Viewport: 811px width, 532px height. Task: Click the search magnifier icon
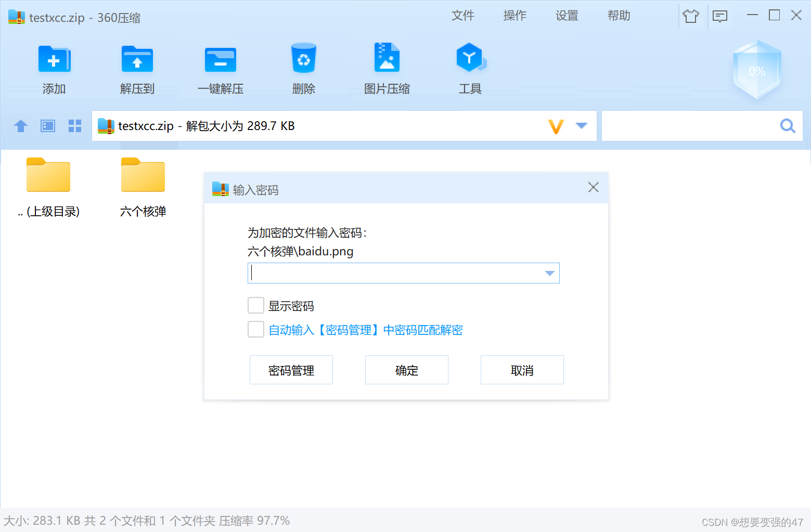[788, 126]
